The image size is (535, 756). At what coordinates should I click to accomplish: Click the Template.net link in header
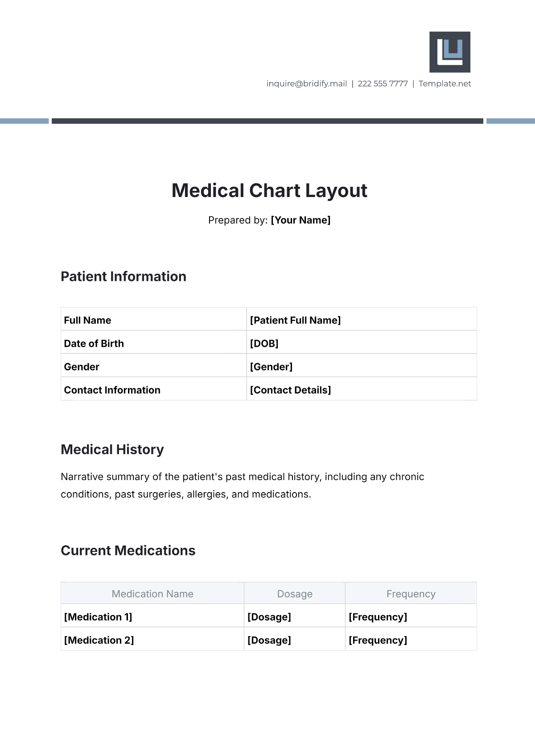coord(444,84)
